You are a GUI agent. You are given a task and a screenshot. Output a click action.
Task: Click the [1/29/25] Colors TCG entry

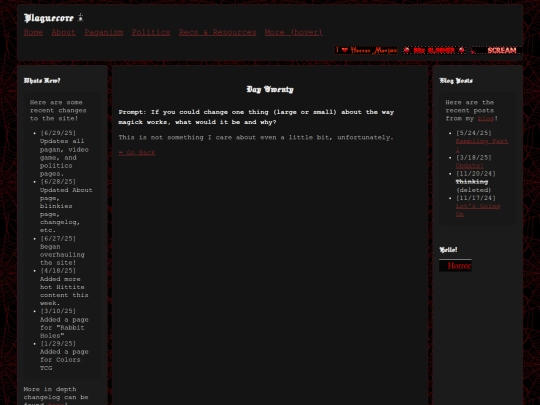point(64,356)
